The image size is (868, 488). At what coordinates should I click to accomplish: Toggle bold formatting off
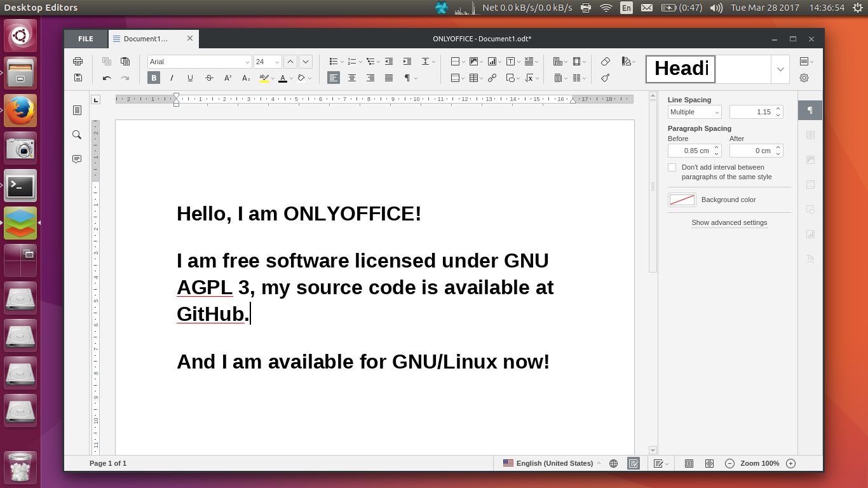153,78
